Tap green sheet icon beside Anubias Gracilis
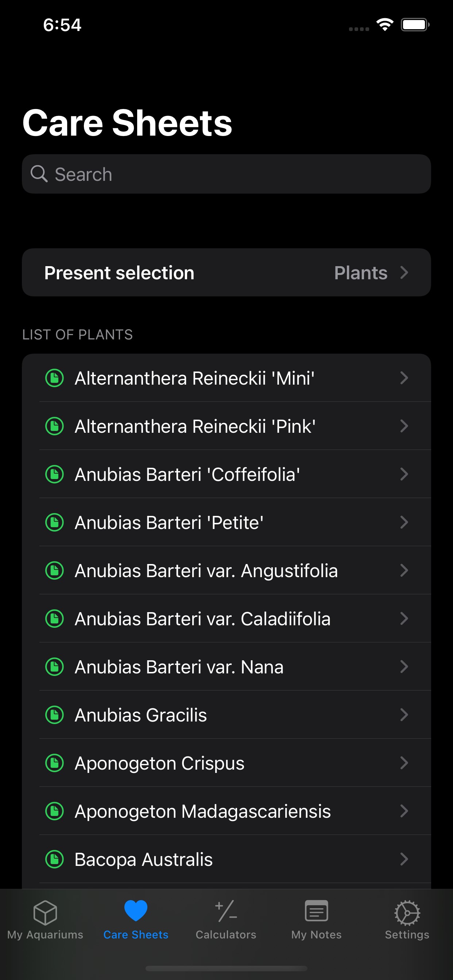 pos(54,715)
